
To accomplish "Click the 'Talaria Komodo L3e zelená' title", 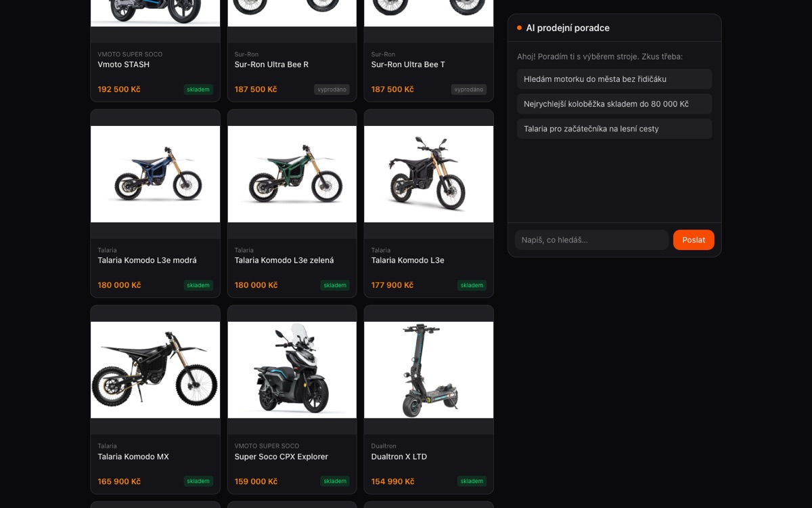I will [284, 260].
